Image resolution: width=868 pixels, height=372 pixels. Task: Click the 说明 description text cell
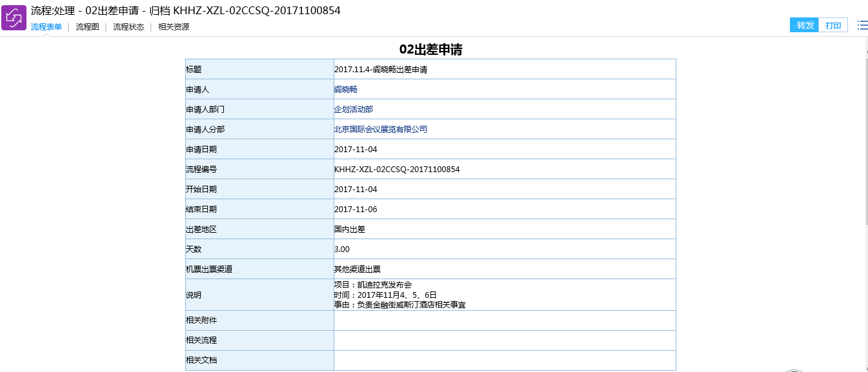(400, 295)
